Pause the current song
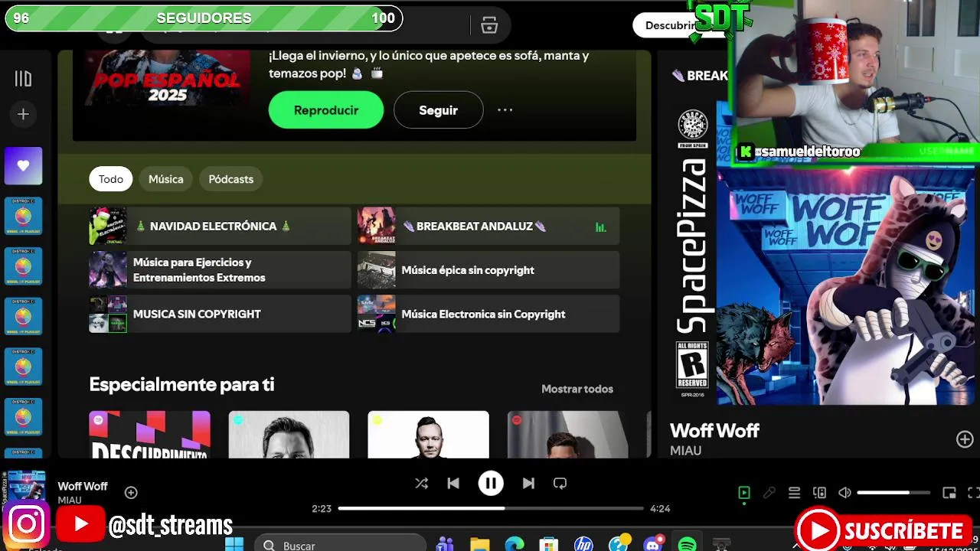 (491, 483)
